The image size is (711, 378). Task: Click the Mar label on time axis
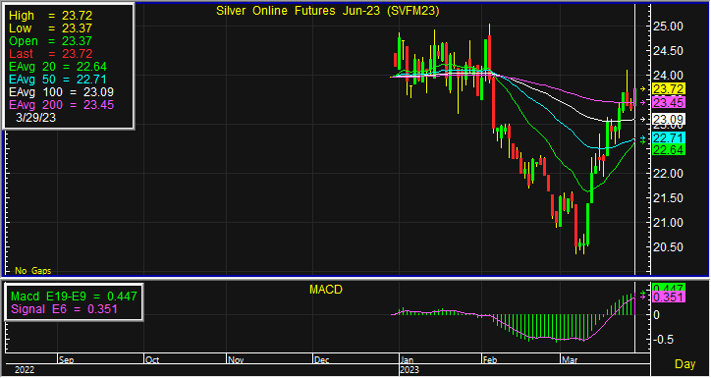pos(570,360)
